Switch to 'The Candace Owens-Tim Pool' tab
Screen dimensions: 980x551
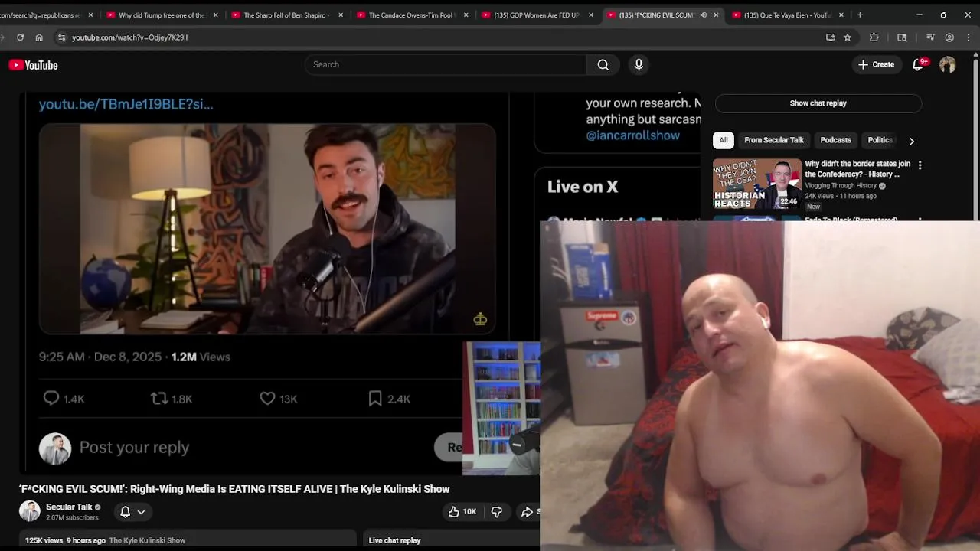412,15
